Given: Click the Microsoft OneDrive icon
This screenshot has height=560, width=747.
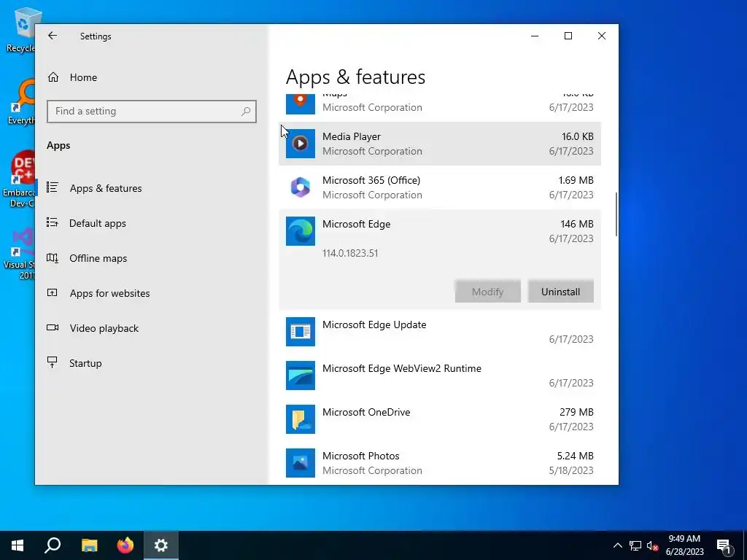Looking at the screenshot, I should [300, 419].
